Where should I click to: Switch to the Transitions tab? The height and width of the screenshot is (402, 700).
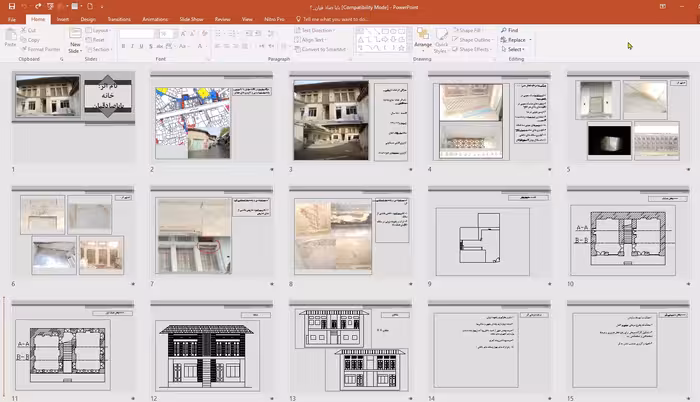coord(118,18)
